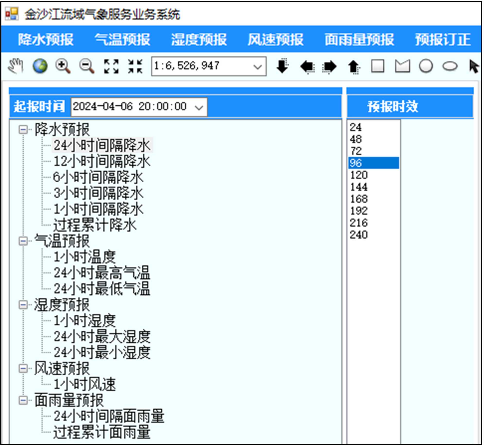Screen dimensions: 486x448
Task: Select the rectangle selection tool
Action: pyautogui.click(x=378, y=66)
